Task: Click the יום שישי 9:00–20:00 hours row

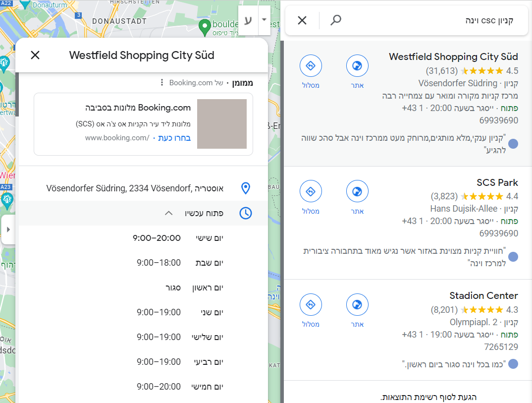Action: pos(178,238)
